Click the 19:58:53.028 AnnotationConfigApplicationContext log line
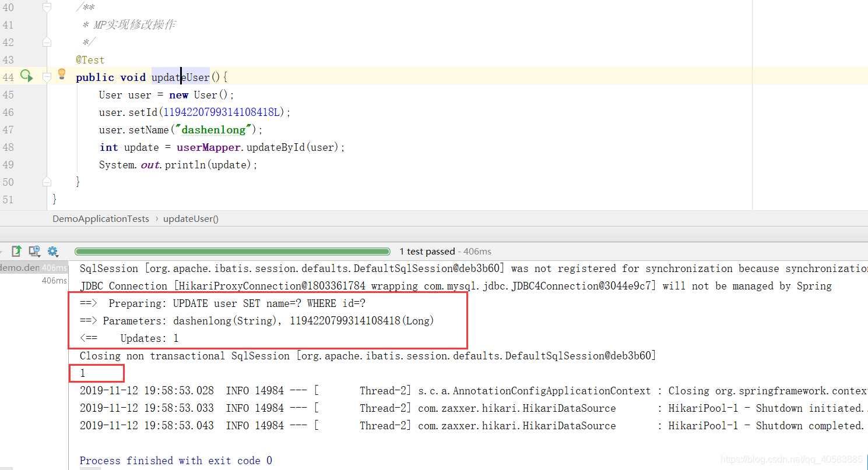 tap(473, 391)
